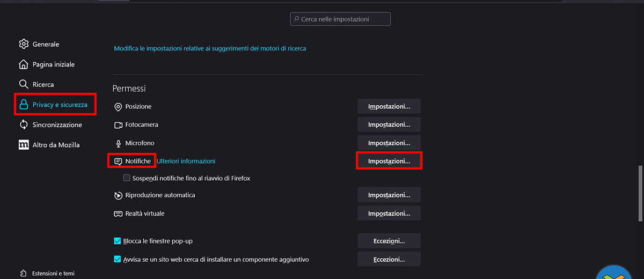
Task: Open Ulteriori informazioni link for Notifiche
Action: (186, 161)
